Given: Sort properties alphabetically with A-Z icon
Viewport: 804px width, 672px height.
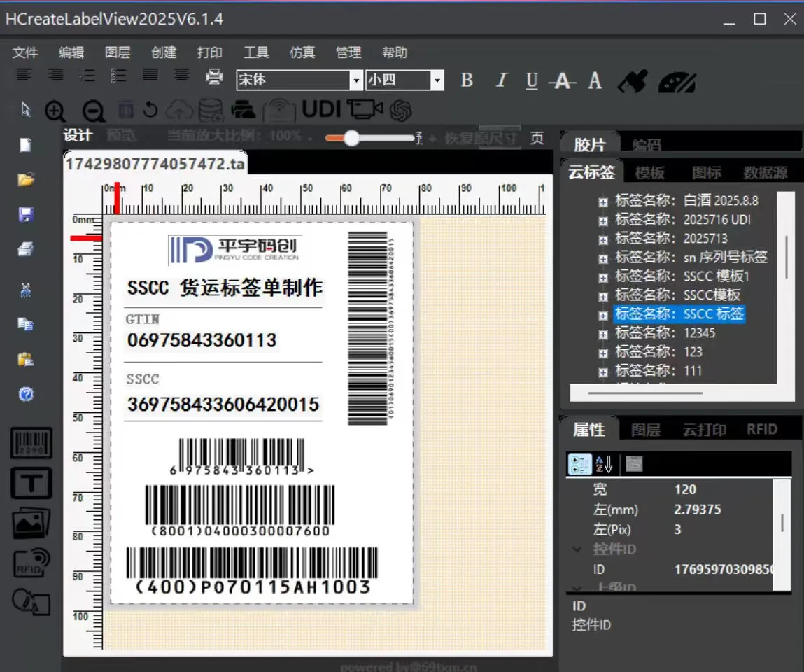Looking at the screenshot, I should coord(603,464).
